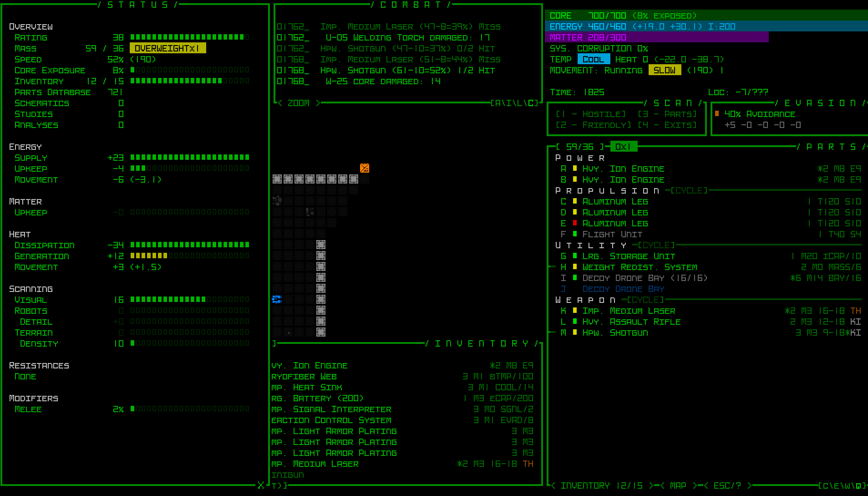Toggle the Lrg. Storage Unit utility name
The image size is (868, 496).
tap(629, 256)
